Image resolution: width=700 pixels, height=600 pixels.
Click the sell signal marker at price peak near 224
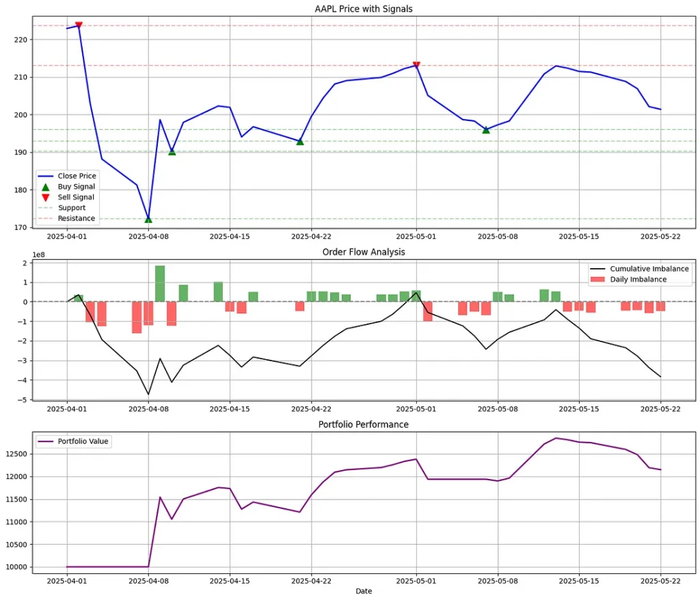click(79, 25)
